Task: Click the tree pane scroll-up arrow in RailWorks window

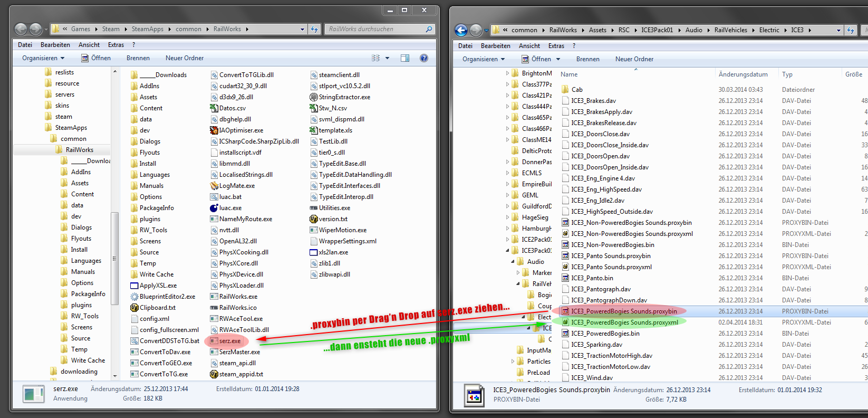Action: [115, 71]
